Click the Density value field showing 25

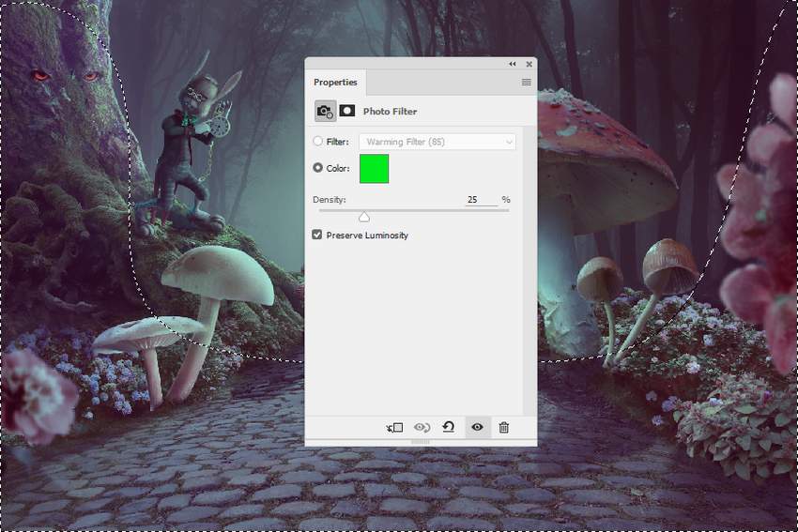point(482,199)
